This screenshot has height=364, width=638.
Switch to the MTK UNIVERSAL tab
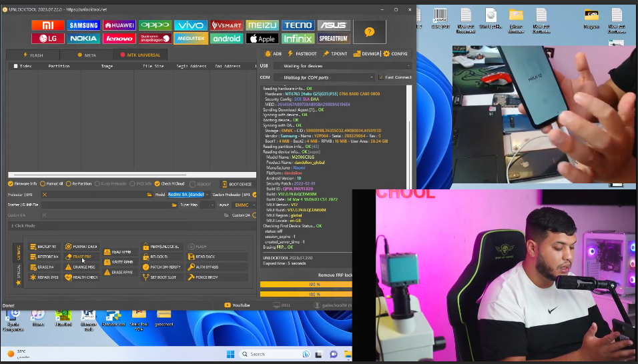click(140, 55)
